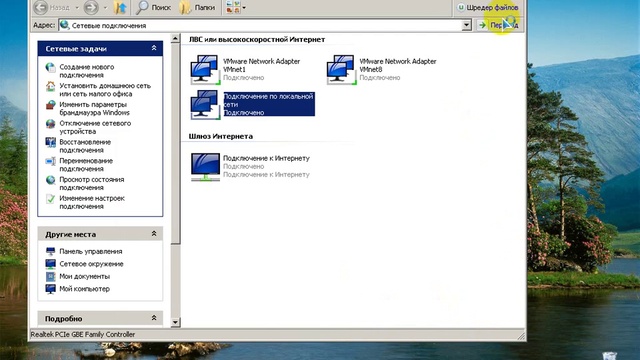Select VMware Network Adapter VMnet1 icon

click(205, 69)
